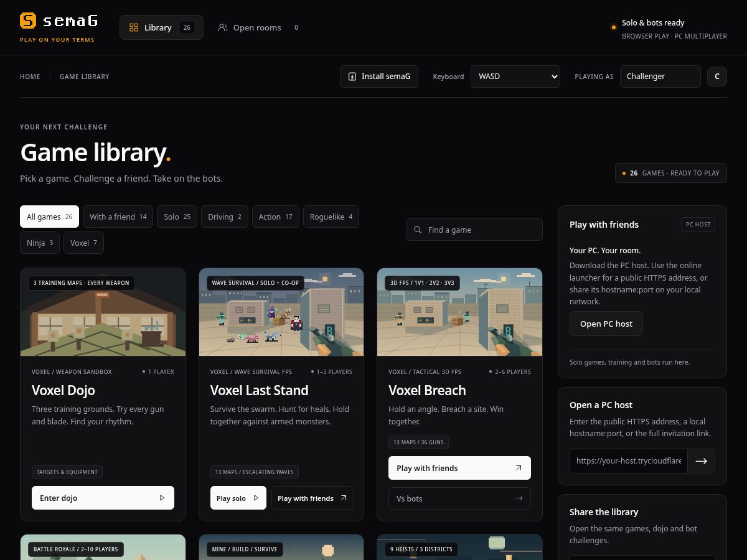The image size is (747, 560).
Task: Click Vs bots for Voxel Breach
Action: (x=459, y=498)
